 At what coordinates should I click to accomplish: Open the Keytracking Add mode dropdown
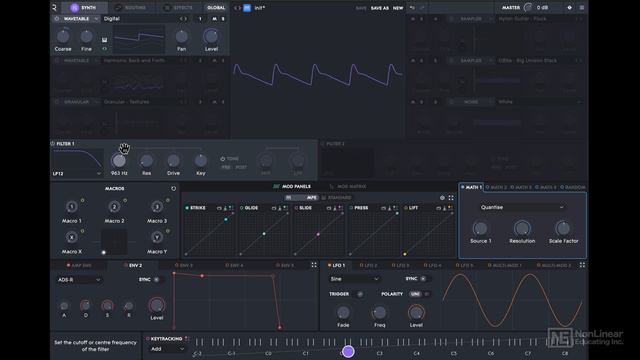pyautogui.click(x=167, y=349)
